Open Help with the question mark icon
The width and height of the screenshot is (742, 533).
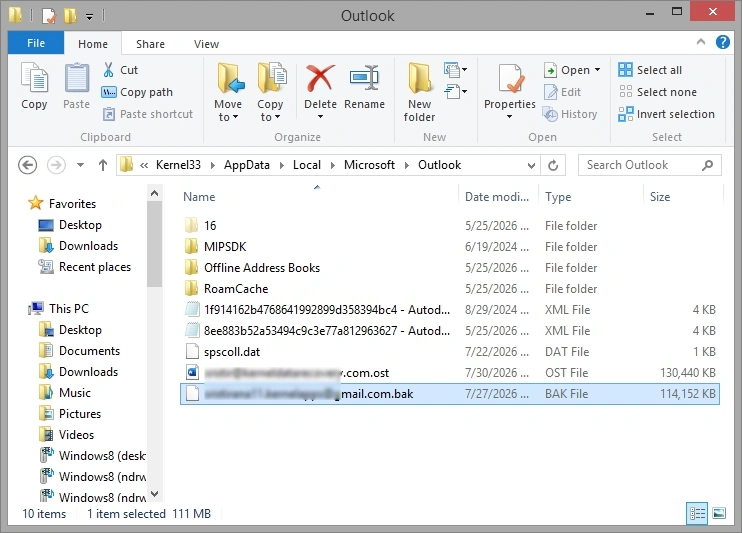(723, 42)
